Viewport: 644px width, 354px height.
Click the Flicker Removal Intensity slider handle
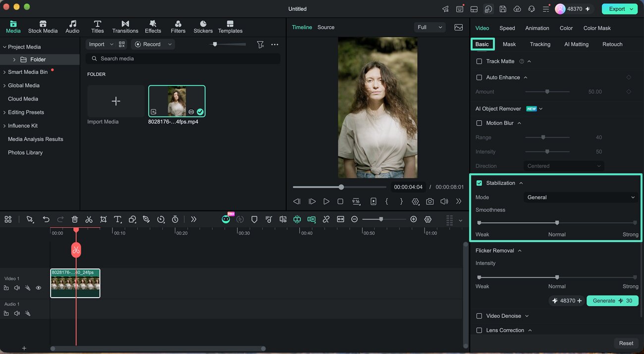(x=557, y=277)
